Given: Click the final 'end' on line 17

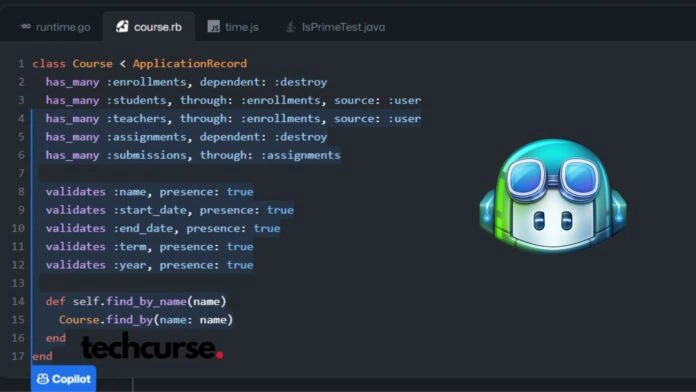Looking at the screenshot, I should click(x=42, y=356).
